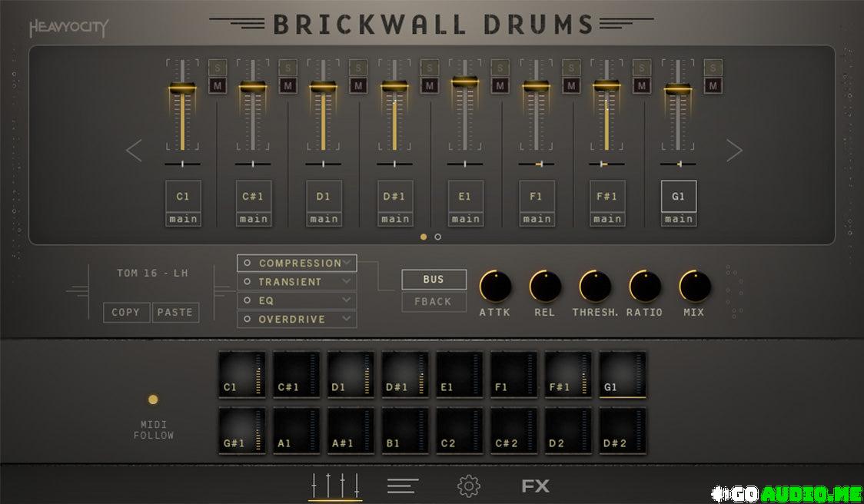The height and width of the screenshot is (504, 864).
Task: Trigger the C#2 drum pad
Action: (514, 431)
